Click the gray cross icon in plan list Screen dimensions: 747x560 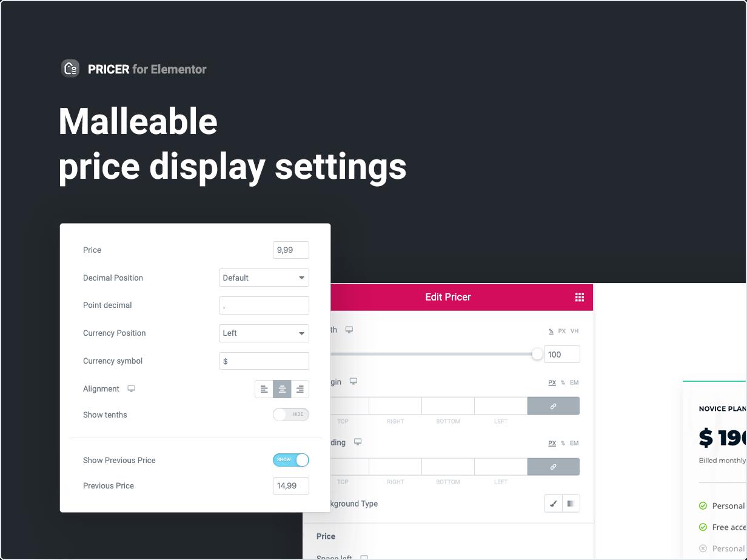pos(703,548)
